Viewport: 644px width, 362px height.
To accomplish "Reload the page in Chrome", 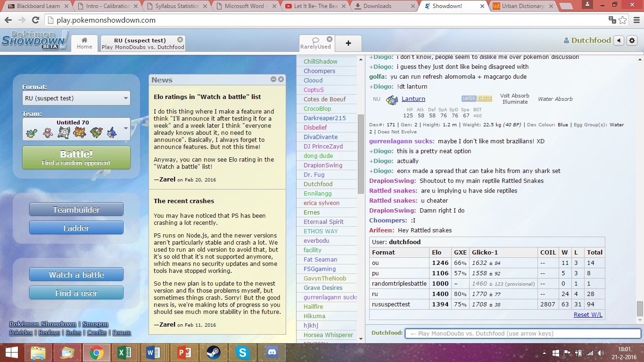I will [x=35, y=20].
